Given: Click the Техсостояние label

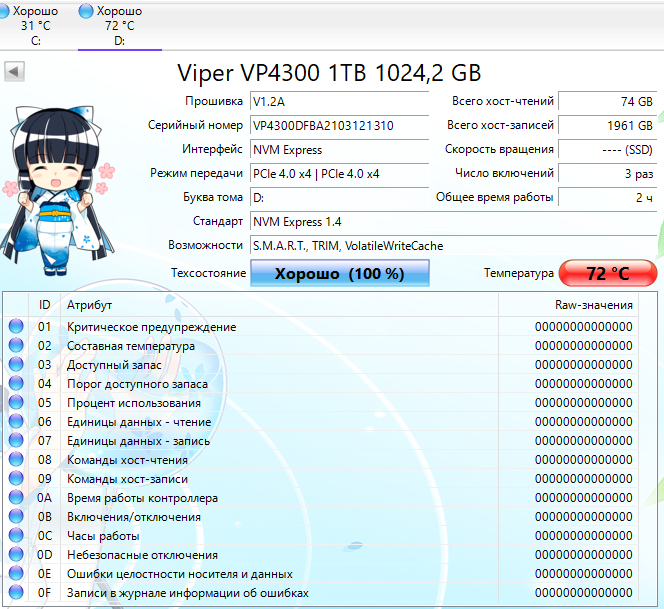Looking at the screenshot, I should pyautogui.click(x=208, y=273).
